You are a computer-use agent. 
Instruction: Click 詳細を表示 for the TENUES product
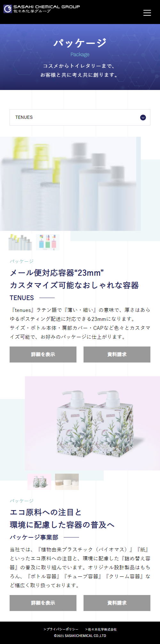pos(43,355)
